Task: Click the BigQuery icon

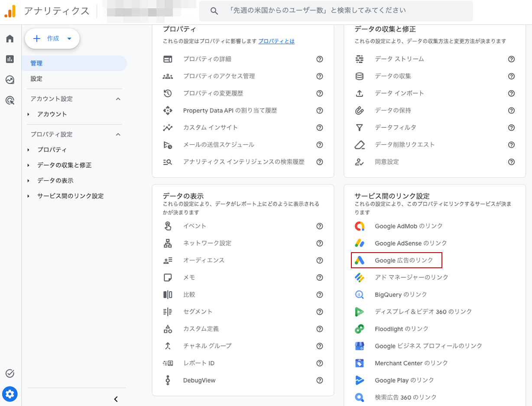Action: [359, 295]
